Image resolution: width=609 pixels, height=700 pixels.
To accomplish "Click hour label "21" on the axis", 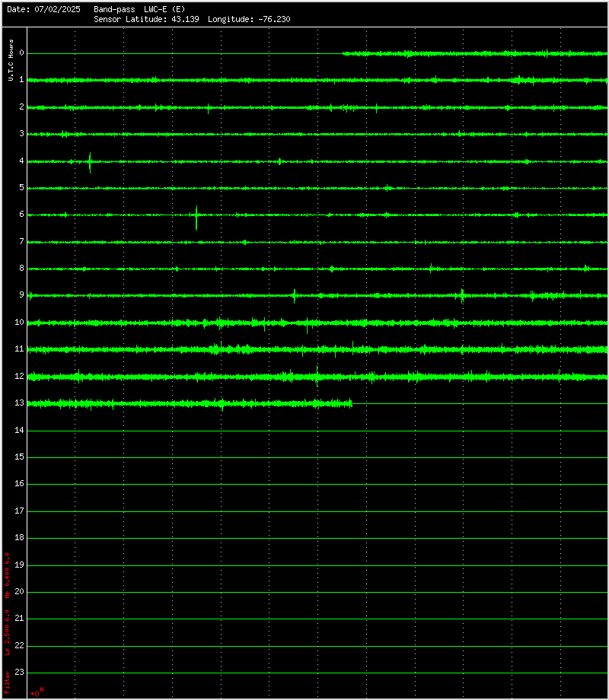I will [x=19, y=619].
